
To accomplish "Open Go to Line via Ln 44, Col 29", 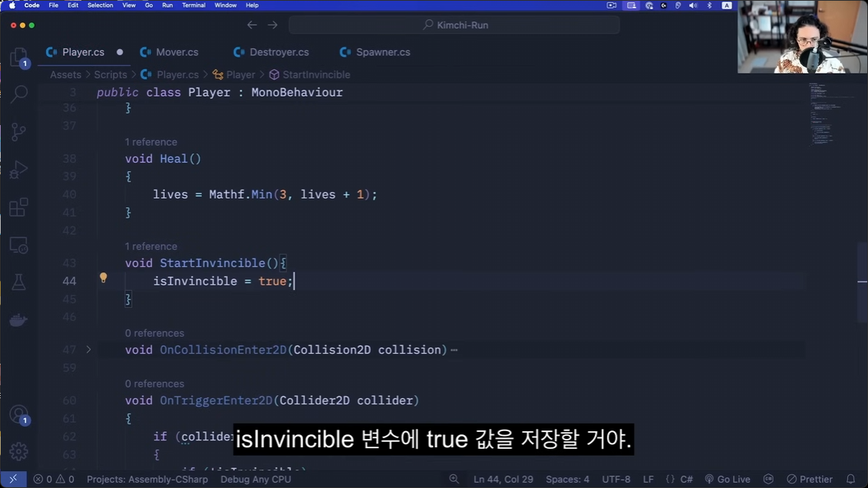I will point(503,479).
